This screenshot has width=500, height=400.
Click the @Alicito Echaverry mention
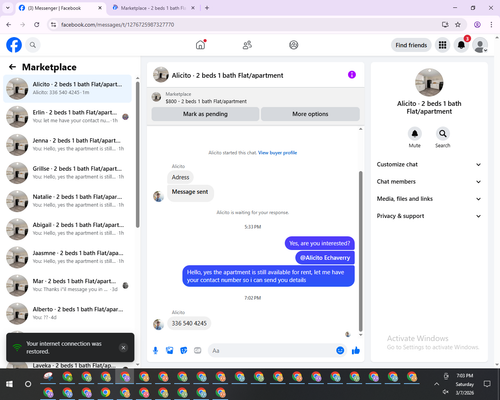[325, 258]
